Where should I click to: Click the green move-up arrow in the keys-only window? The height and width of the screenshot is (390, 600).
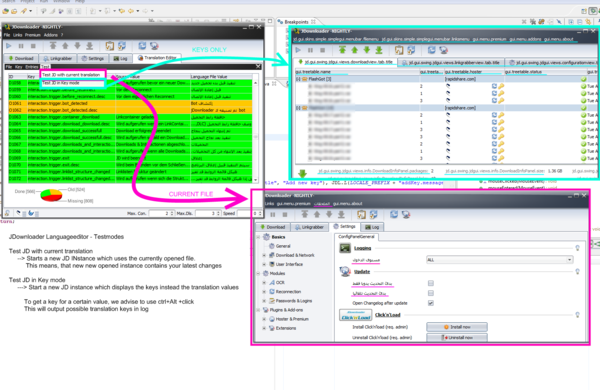pyautogui.click(x=355, y=50)
